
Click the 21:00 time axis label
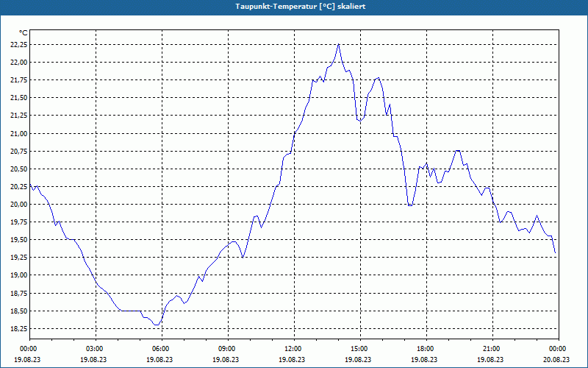492,348
